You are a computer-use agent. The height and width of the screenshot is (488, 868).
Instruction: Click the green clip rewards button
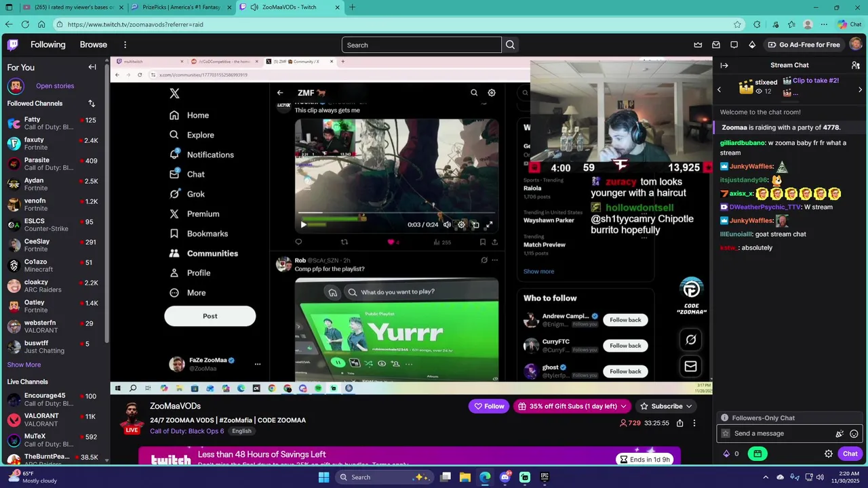pos(757,453)
